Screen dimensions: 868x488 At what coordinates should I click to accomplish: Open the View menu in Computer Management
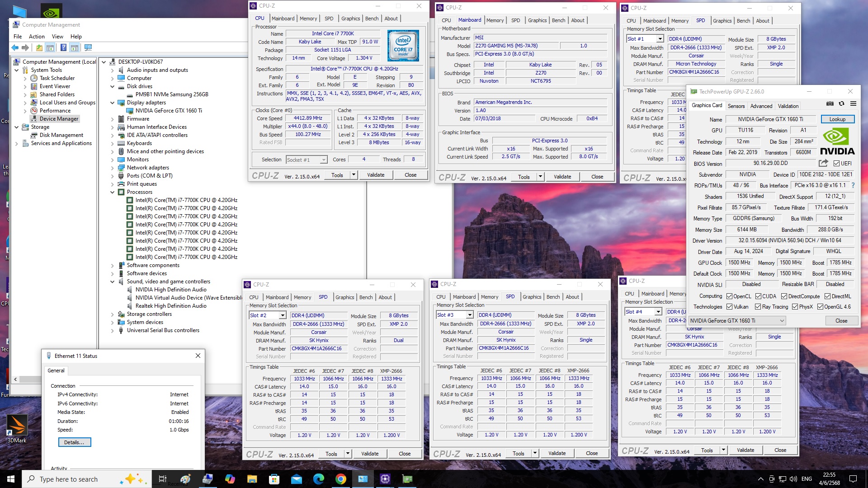coord(57,37)
